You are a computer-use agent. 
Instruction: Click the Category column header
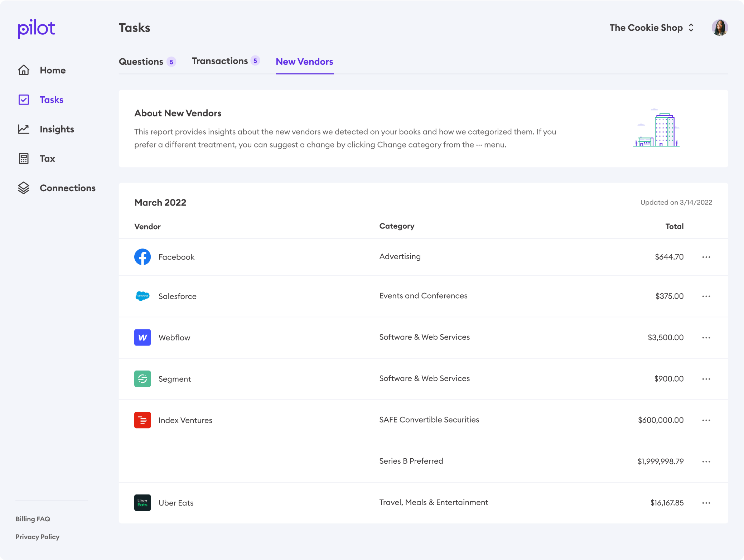click(x=397, y=226)
